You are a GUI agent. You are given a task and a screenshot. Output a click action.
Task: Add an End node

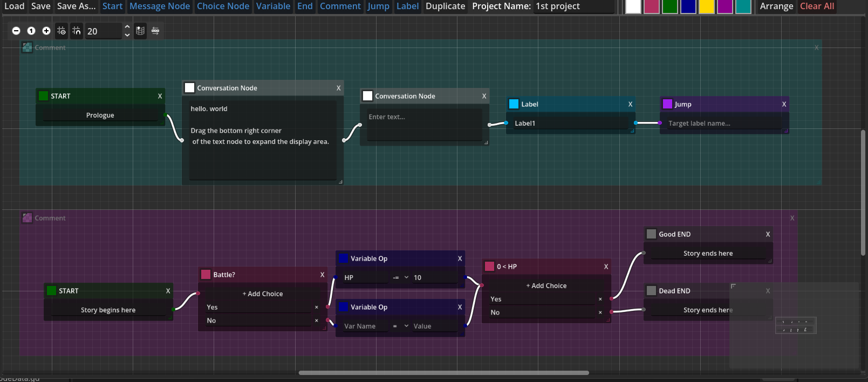pyautogui.click(x=305, y=6)
